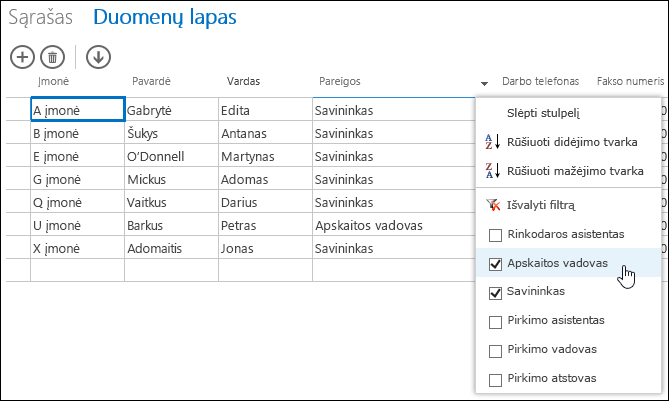
Task: Select the Antanas first name cell
Action: click(265, 132)
